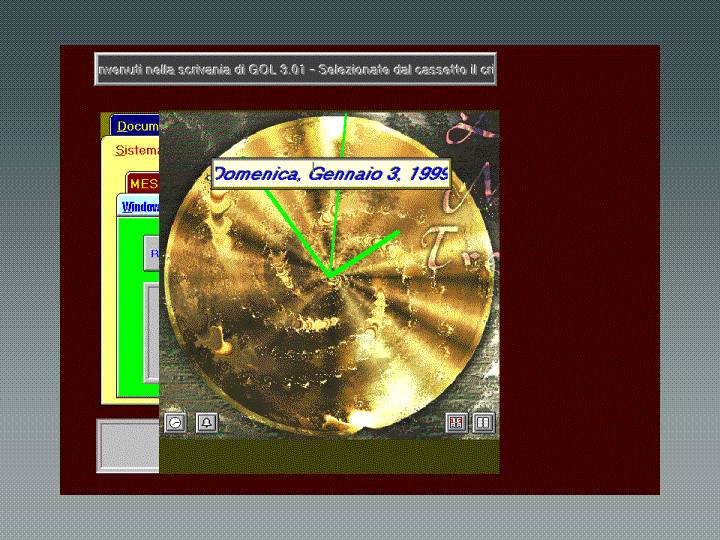Select the Documenti tab

tap(135, 126)
